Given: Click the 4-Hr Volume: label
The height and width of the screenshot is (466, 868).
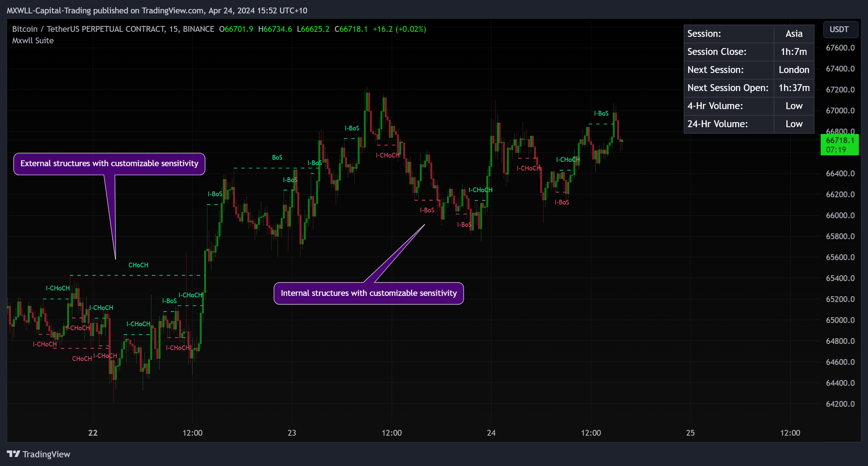Looking at the screenshot, I should pos(715,106).
